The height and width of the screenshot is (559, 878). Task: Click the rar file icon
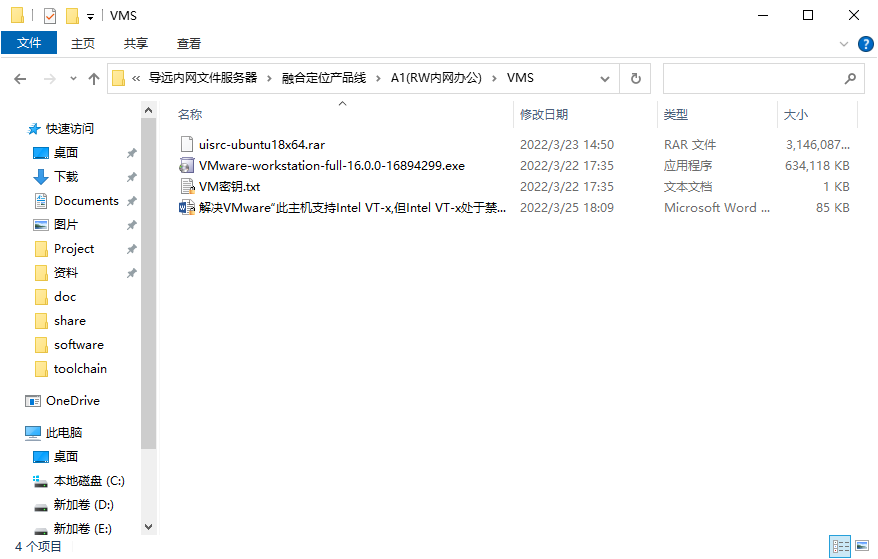186,145
